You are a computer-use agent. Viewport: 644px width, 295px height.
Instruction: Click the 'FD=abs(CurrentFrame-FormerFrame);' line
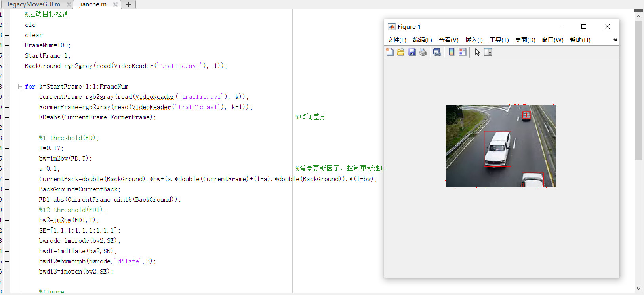(x=97, y=117)
